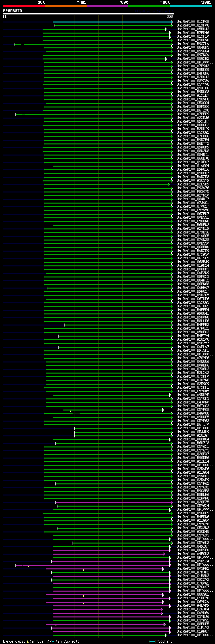Open hit UniRef100_B7FM46
Viewport: 215px width, 644px height.
[x=193, y=33]
